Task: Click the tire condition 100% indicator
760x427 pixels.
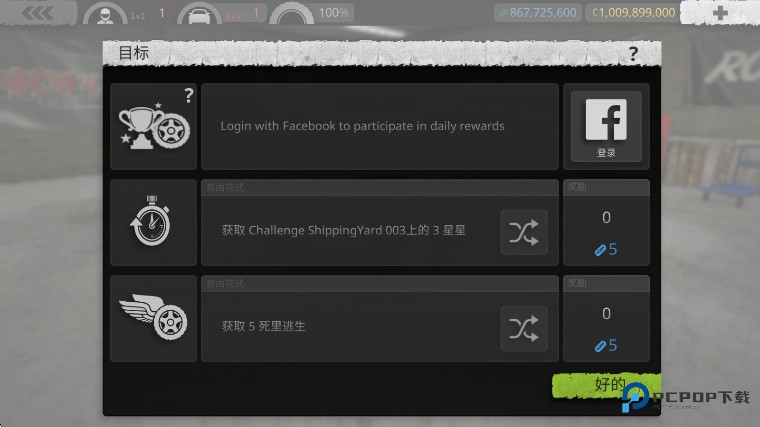Action: click(x=312, y=13)
